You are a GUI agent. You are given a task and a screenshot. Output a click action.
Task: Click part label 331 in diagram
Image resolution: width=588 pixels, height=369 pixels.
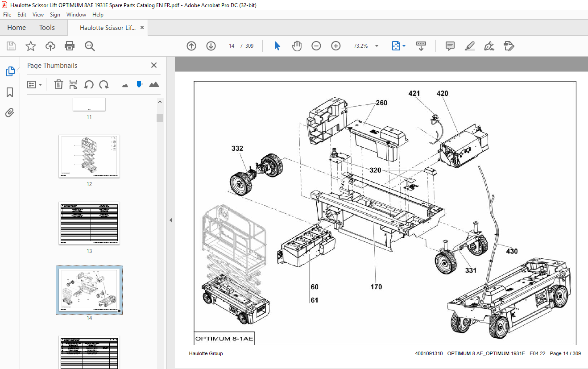[x=471, y=270]
